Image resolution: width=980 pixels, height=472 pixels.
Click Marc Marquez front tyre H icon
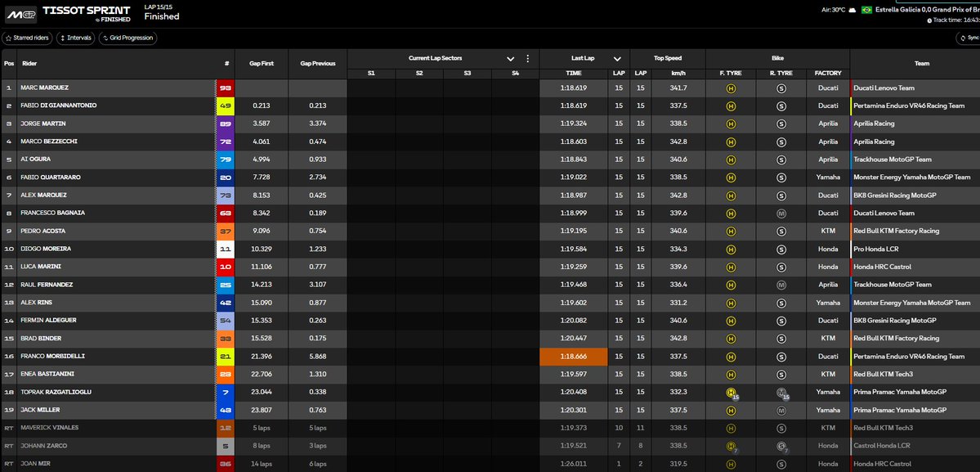[731, 88]
